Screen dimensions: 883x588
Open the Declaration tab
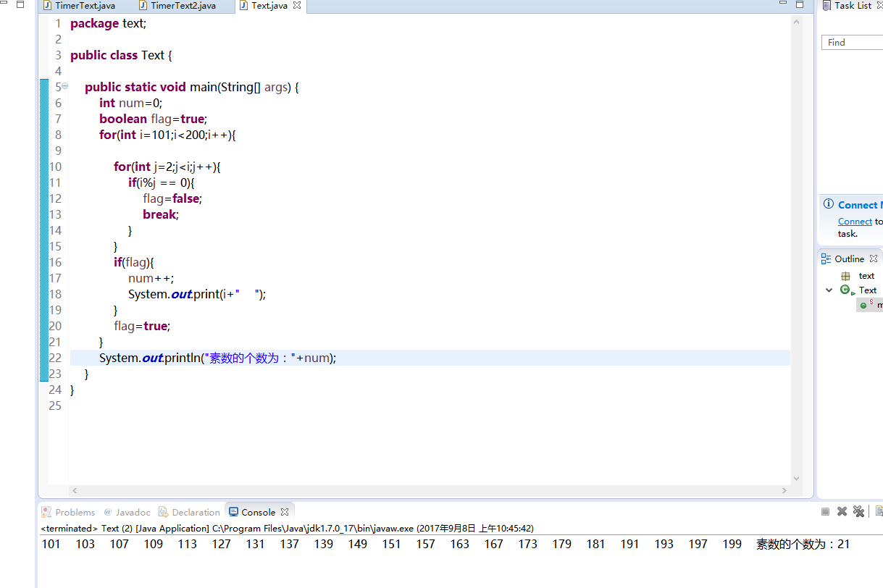196,512
